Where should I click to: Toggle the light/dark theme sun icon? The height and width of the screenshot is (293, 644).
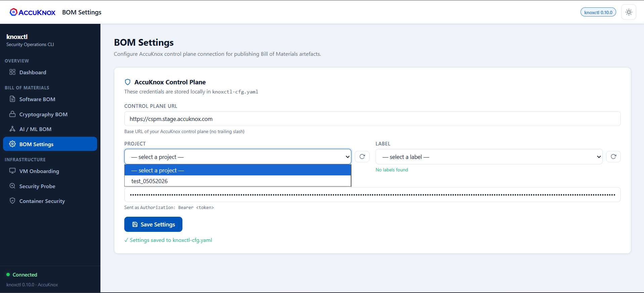click(x=629, y=12)
